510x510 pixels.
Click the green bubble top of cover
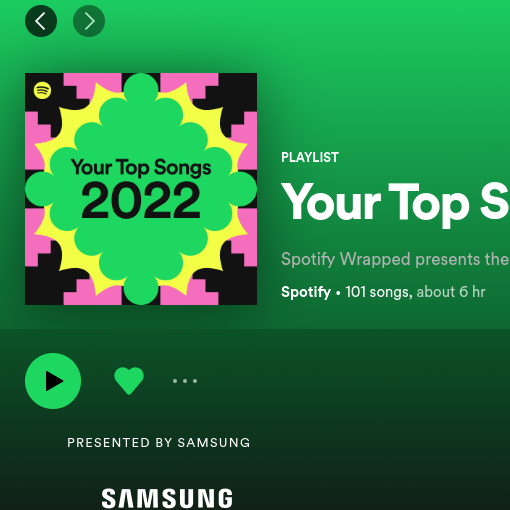click(x=141, y=88)
